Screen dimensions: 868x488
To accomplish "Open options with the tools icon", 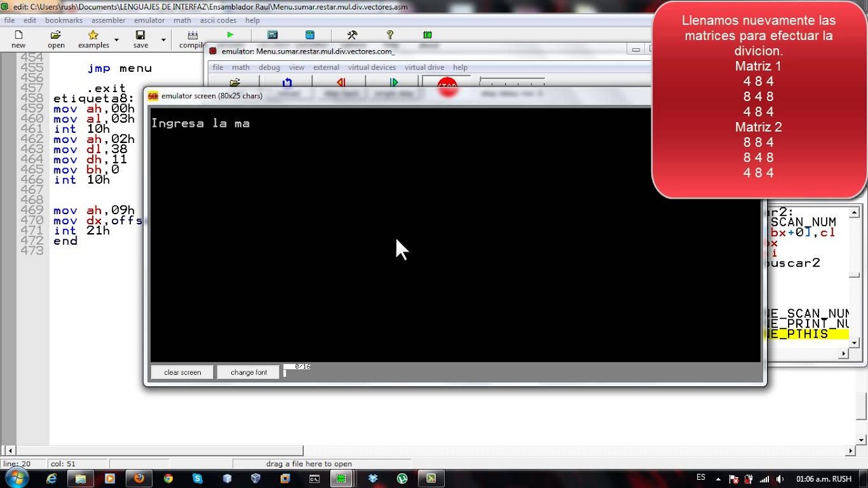I will coord(352,35).
